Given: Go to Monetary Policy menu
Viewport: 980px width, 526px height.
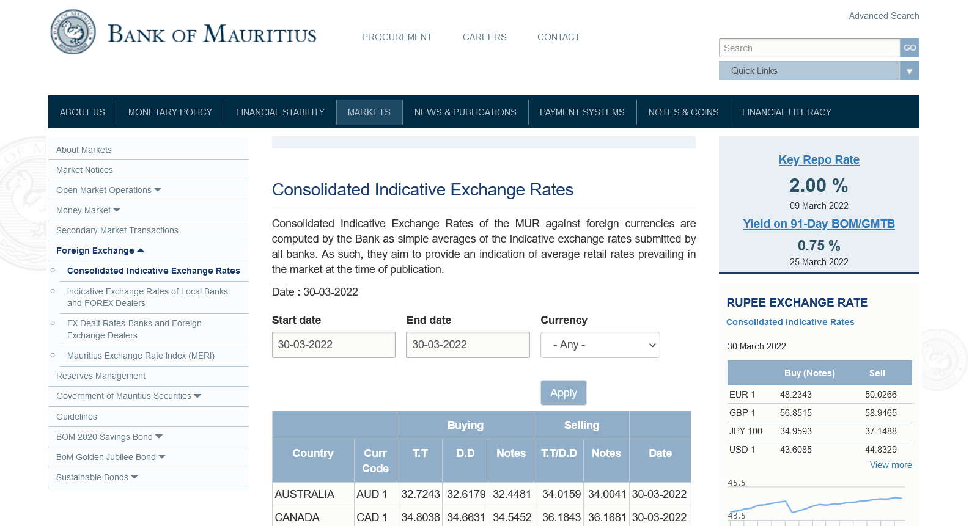Looking at the screenshot, I should point(170,112).
